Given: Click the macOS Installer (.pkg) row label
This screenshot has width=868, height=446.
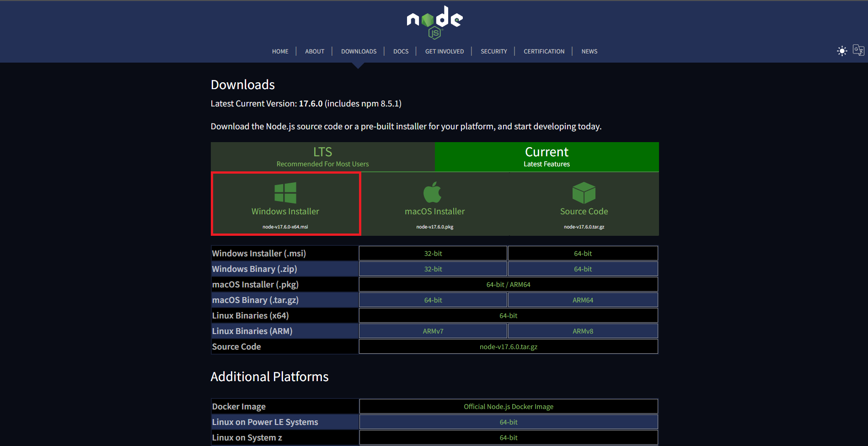Looking at the screenshot, I should 255,284.
